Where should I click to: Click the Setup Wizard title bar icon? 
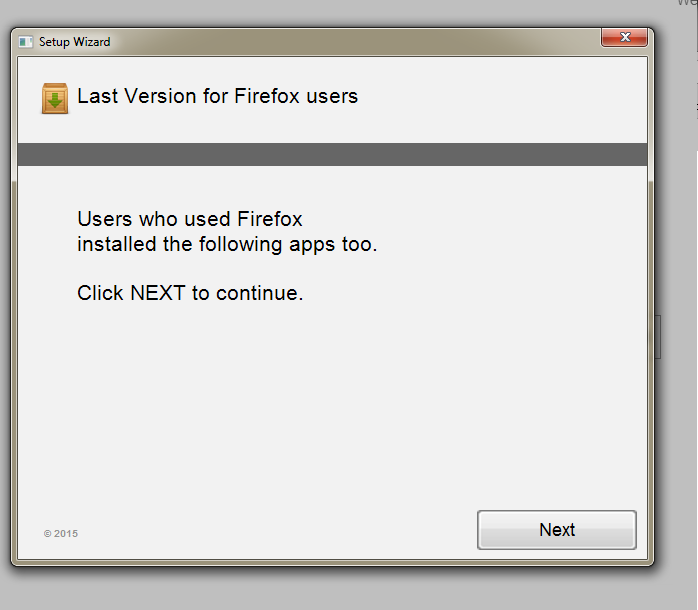click(x=25, y=42)
